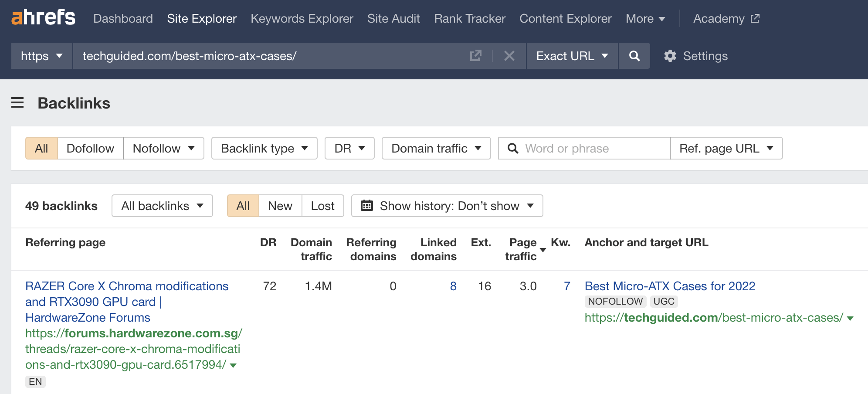This screenshot has width=868, height=394.
Task: Open the HardwareZone Forums referring page link
Action: (x=87, y=317)
